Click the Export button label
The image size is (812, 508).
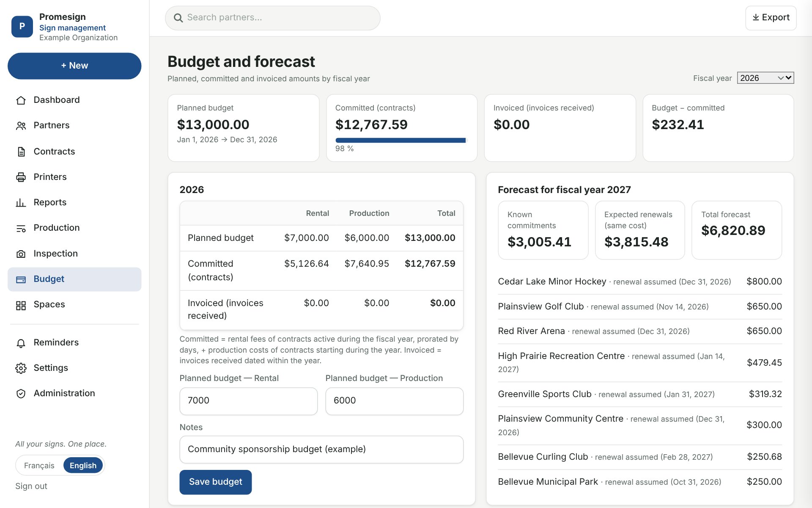(x=776, y=17)
